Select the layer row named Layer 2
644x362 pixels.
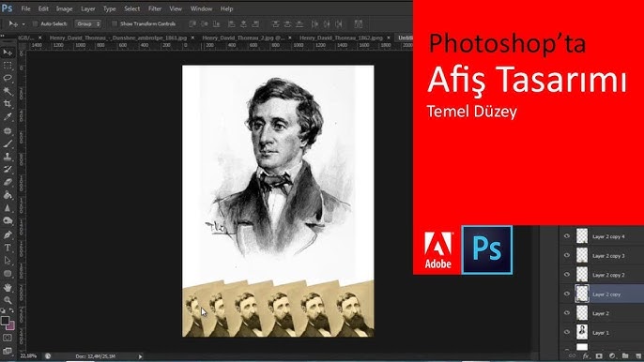coord(601,313)
